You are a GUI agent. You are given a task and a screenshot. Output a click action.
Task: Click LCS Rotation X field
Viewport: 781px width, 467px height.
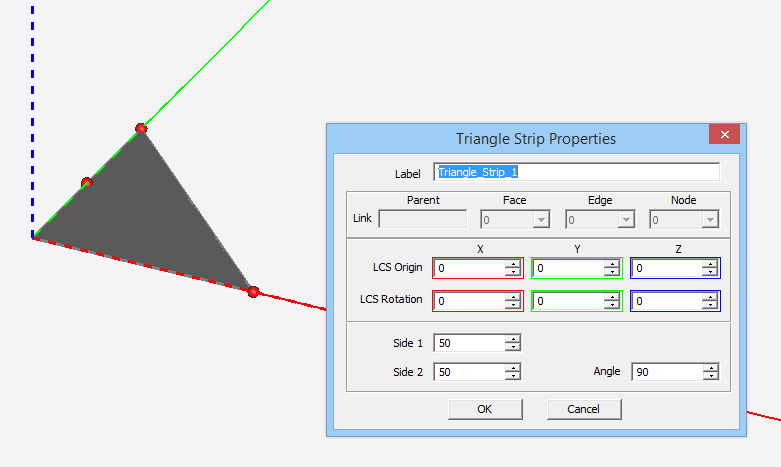click(470, 301)
